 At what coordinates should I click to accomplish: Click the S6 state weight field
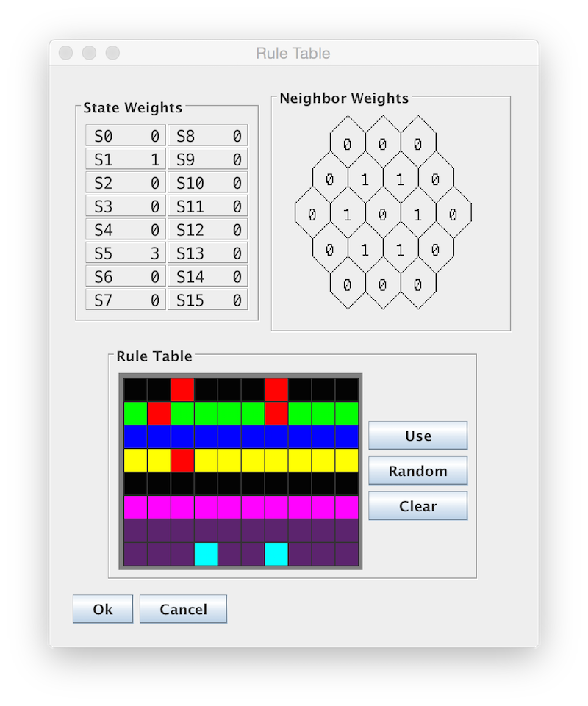126,276
